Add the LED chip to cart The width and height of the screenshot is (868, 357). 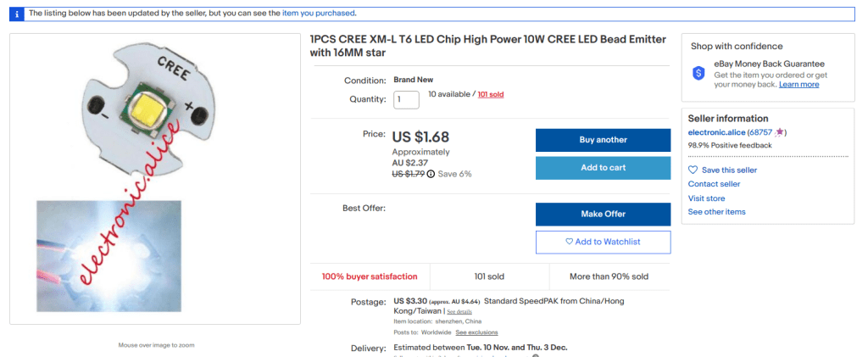click(x=603, y=168)
